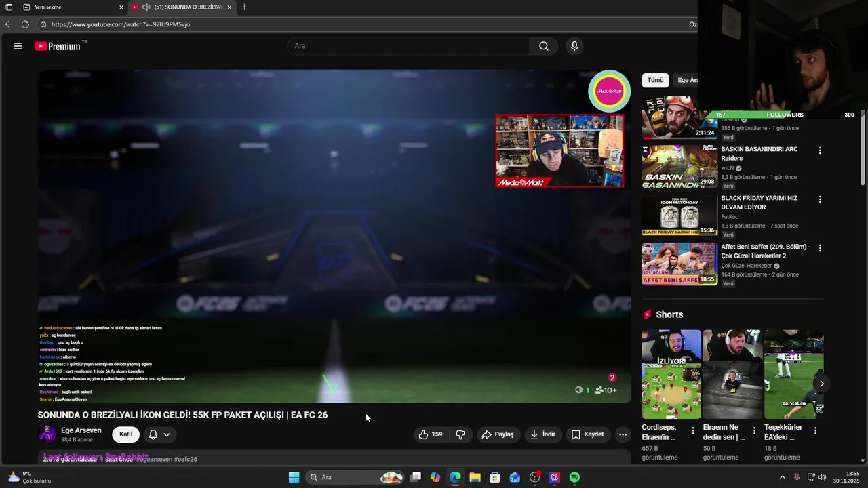
Task: Close the SONUNDA O BREZİLYALI tab
Action: pyautogui.click(x=229, y=7)
